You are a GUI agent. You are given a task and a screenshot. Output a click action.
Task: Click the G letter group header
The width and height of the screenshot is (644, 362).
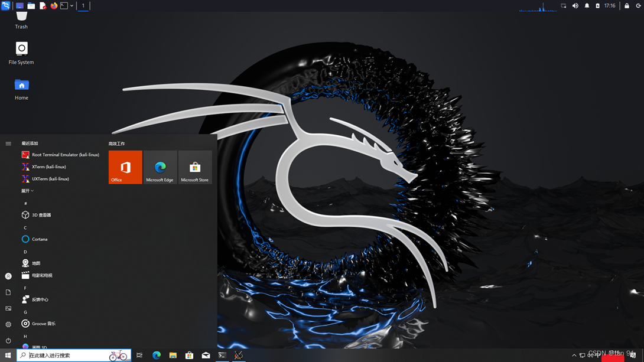point(25,312)
